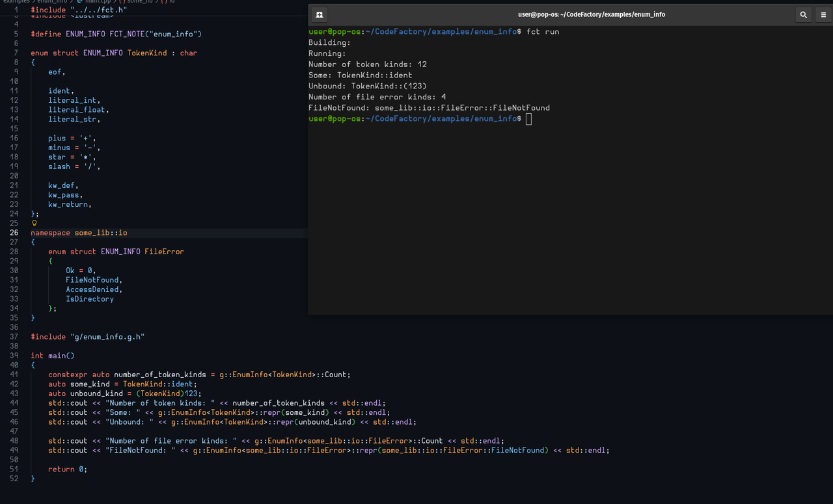Click the #define ENUM_INFO FCT_NOTE line
The image size is (833, 504).
tap(116, 34)
